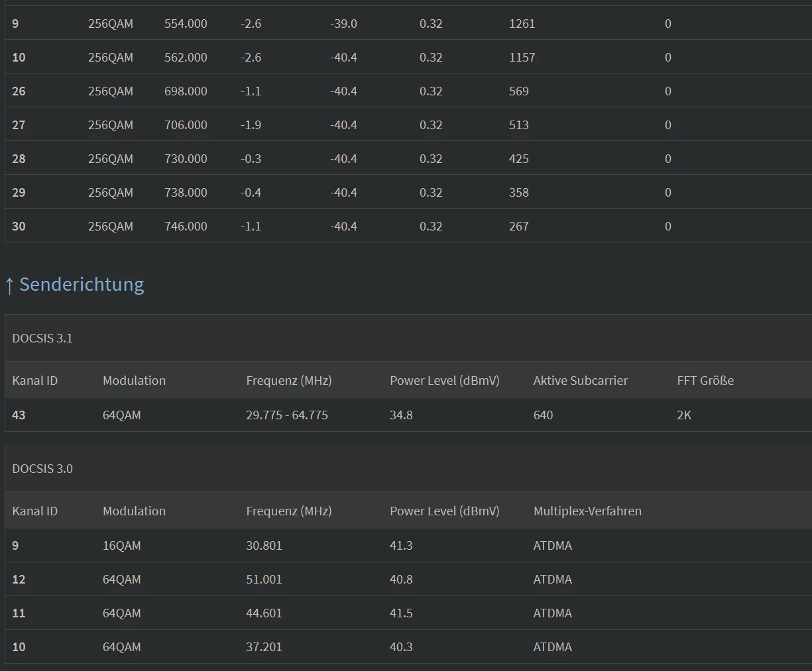Image resolution: width=812 pixels, height=671 pixels.
Task: Select upstream channel 43 row ID
Action: click(19, 415)
